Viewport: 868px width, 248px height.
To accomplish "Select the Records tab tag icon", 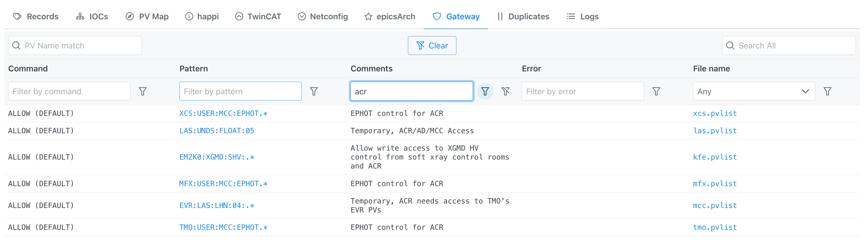I will pyautogui.click(x=17, y=16).
